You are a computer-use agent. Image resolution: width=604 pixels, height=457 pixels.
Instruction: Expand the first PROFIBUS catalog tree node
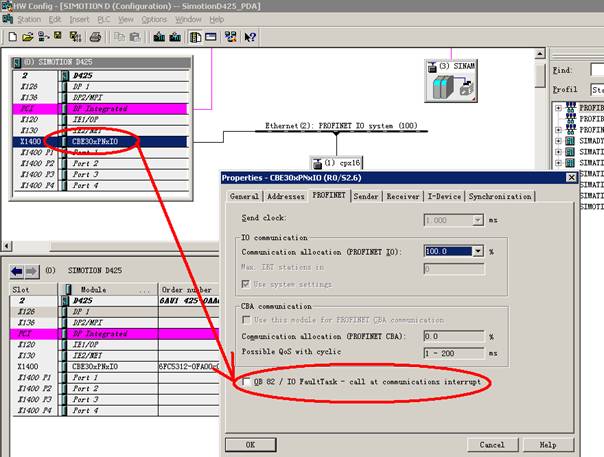pyautogui.click(x=558, y=107)
